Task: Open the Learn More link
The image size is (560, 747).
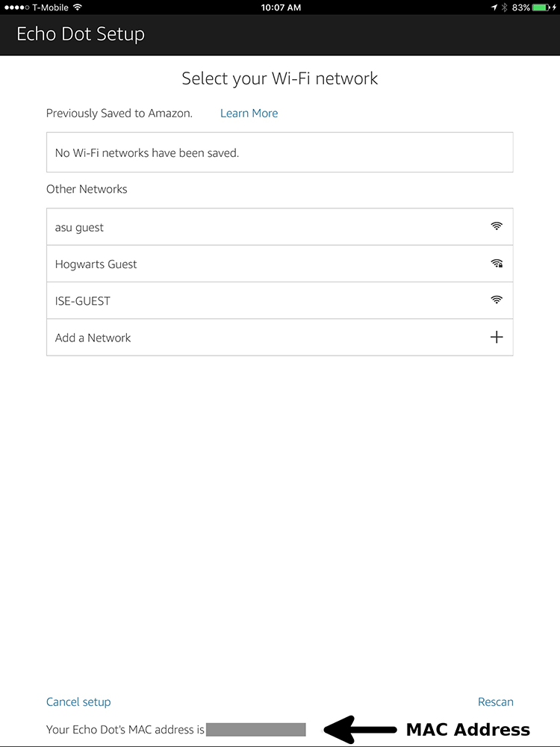Action: click(x=249, y=113)
